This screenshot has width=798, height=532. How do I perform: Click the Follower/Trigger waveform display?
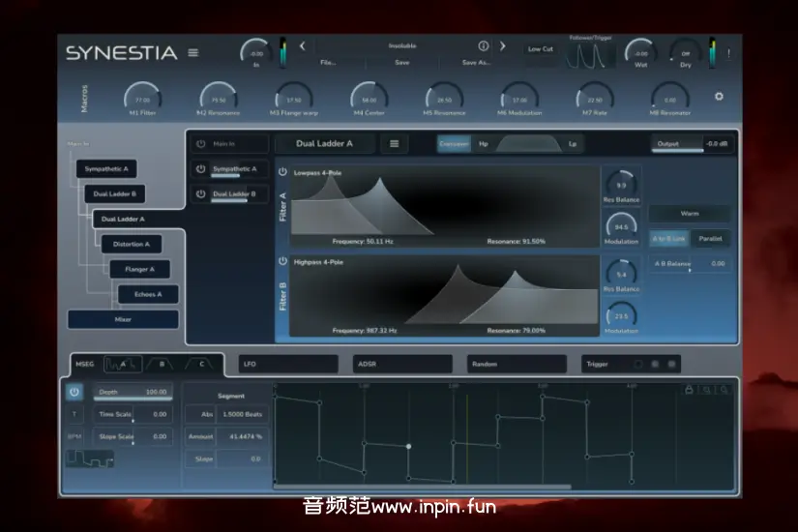pyautogui.click(x=590, y=55)
